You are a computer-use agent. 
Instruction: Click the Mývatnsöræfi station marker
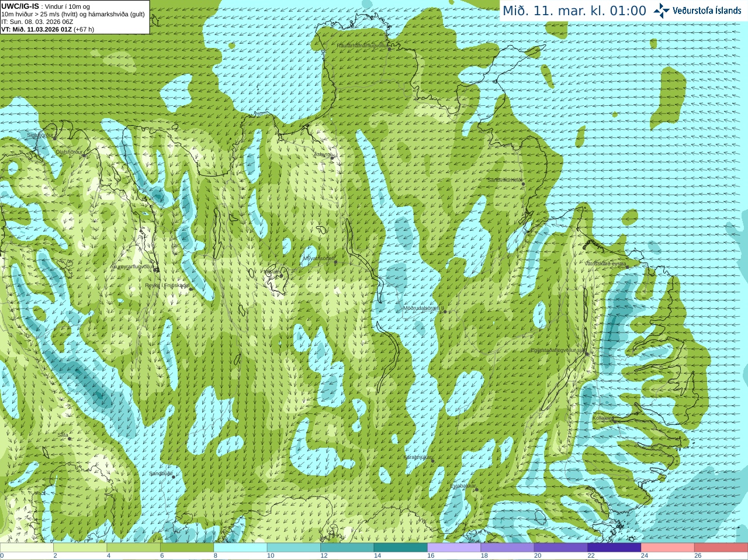335,262
